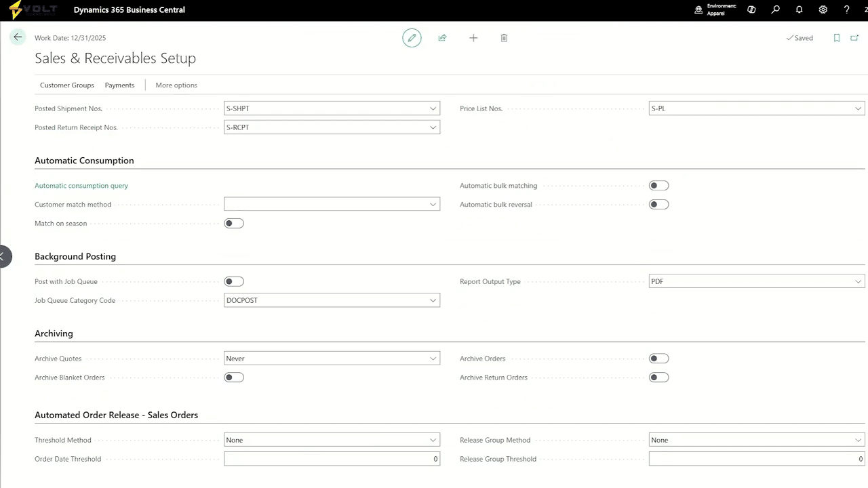The height and width of the screenshot is (488, 868).
Task: Toggle Post with Job Queue
Action: [x=234, y=281]
